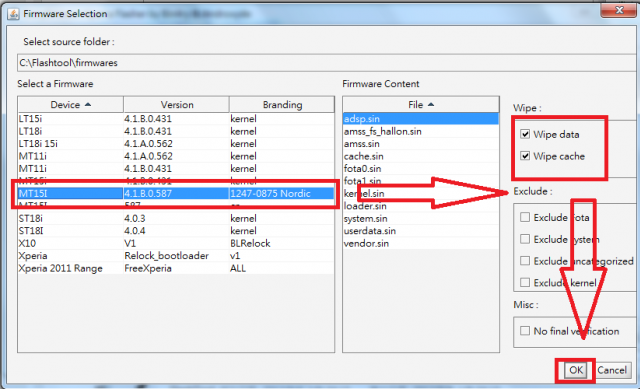Select the ST18I 4.0.4 firmware row
The width and height of the screenshot is (640, 389).
click(x=176, y=231)
